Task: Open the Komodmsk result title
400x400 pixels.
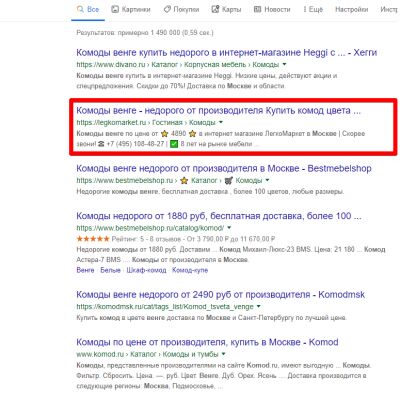Action: coord(220,295)
